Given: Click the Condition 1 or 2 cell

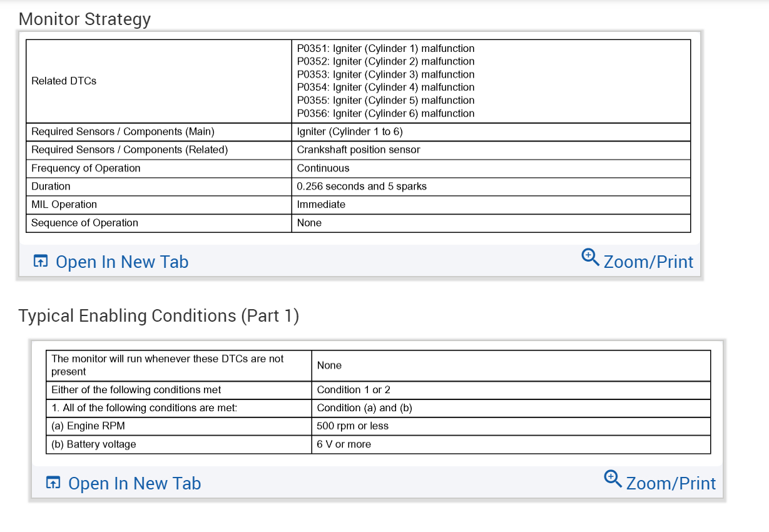Looking at the screenshot, I should tap(354, 389).
